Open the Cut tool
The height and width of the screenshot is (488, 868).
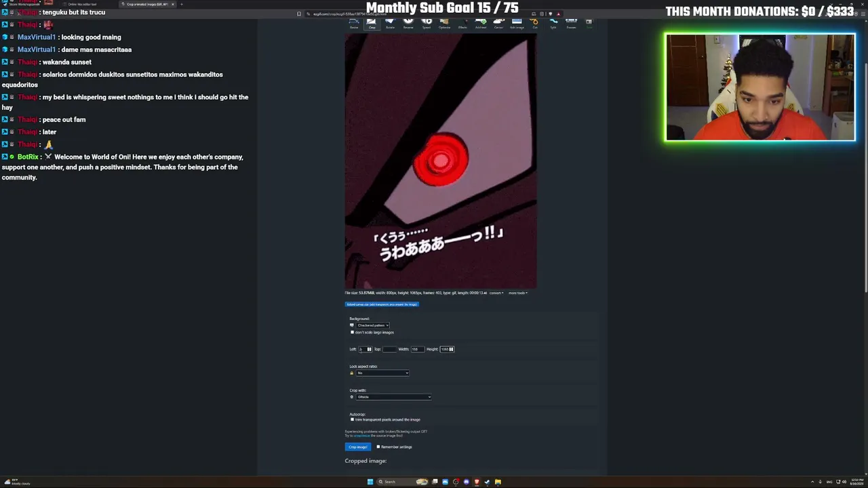pyautogui.click(x=535, y=24)
